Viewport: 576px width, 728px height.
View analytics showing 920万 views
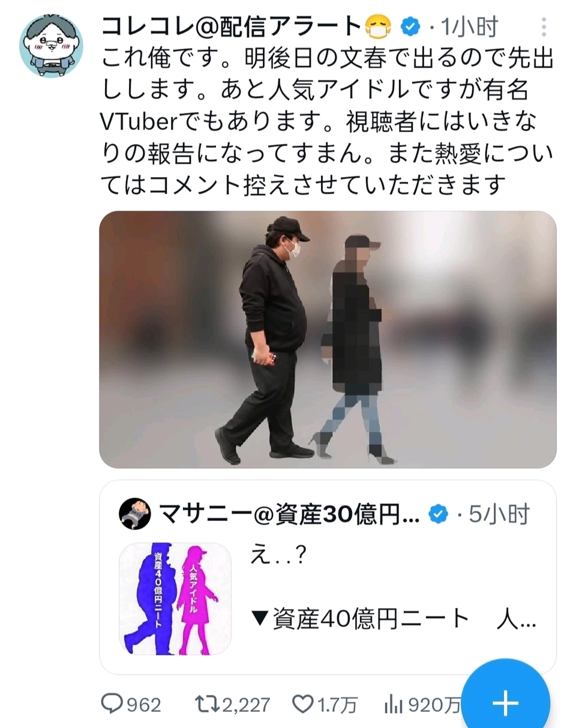click(x=421, y=703)
